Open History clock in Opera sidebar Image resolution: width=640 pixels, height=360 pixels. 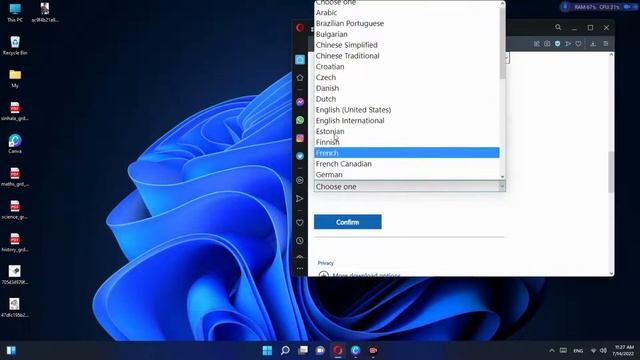[x=300, y=241]
